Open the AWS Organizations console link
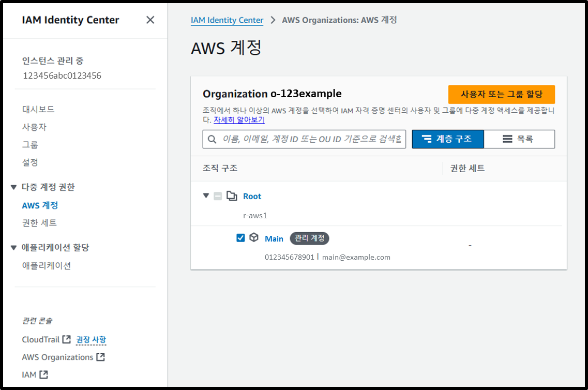This screenshot has height=390, width=588. coord(57,357)
